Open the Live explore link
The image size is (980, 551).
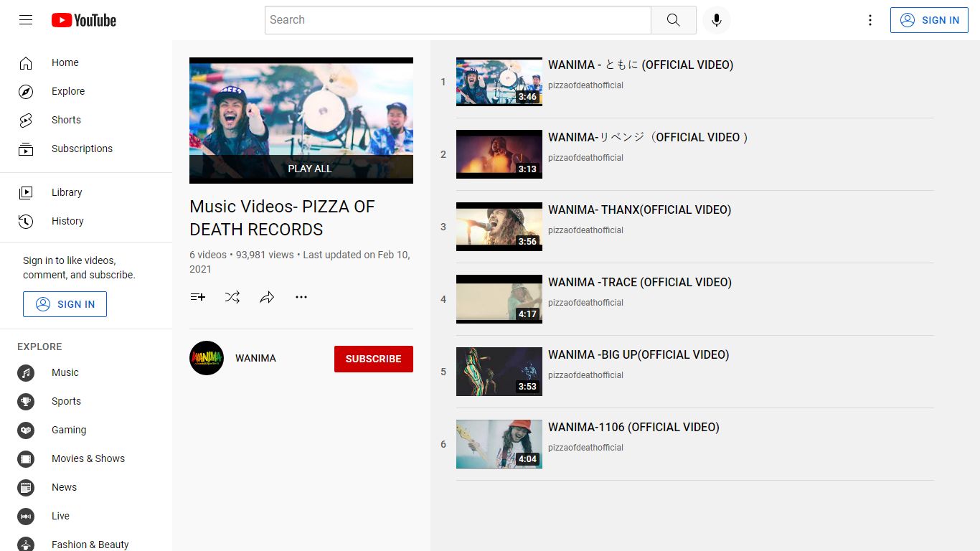86,516
